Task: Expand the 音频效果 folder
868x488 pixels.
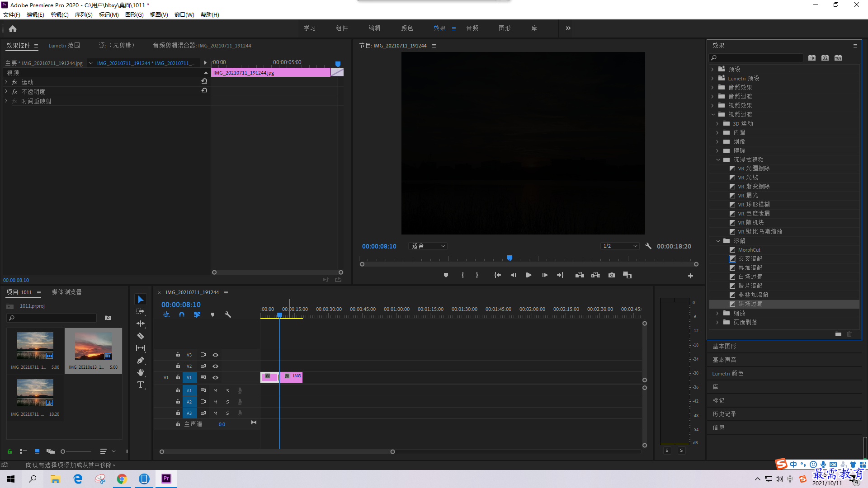Action: click(712, 87)
